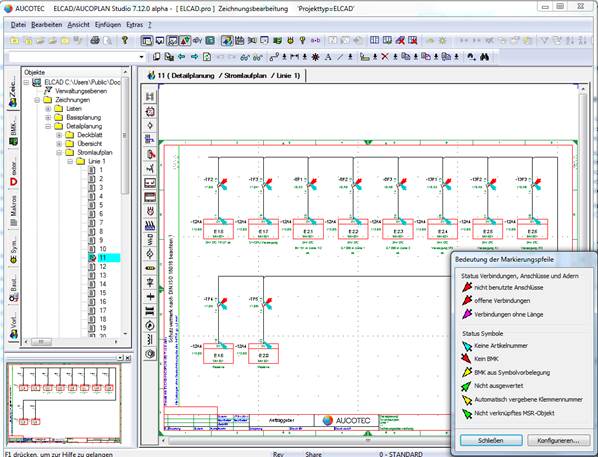Select the H contact symbol in the symbol bar
This screenshot has width=598, height=457.
[x=150, y=97]
